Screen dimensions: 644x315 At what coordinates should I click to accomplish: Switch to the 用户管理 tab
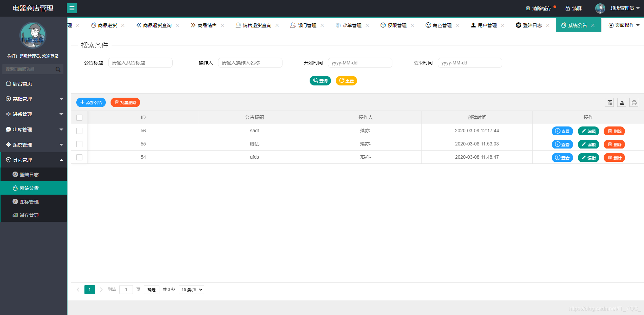click(486, 25)
